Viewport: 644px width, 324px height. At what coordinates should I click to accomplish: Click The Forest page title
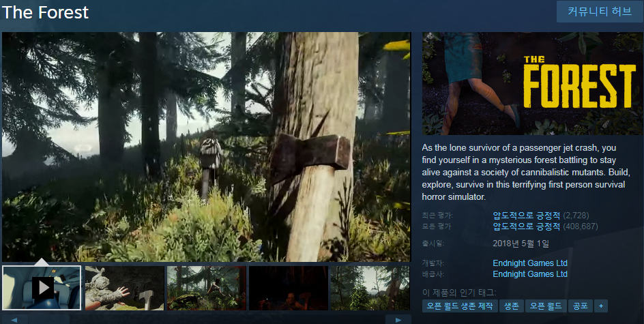pyautogui.click(x=45, y=12)
